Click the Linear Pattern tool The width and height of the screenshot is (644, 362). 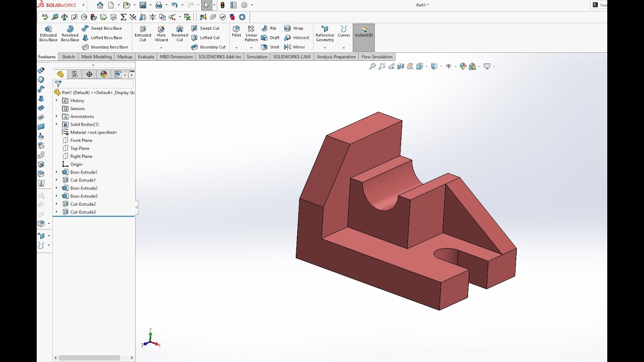tap(251, 34)
